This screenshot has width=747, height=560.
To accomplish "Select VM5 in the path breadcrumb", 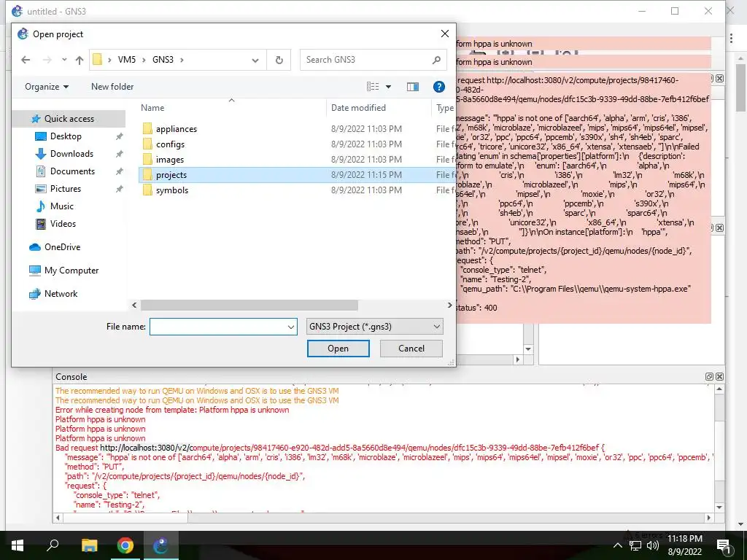I will point(127,60).
